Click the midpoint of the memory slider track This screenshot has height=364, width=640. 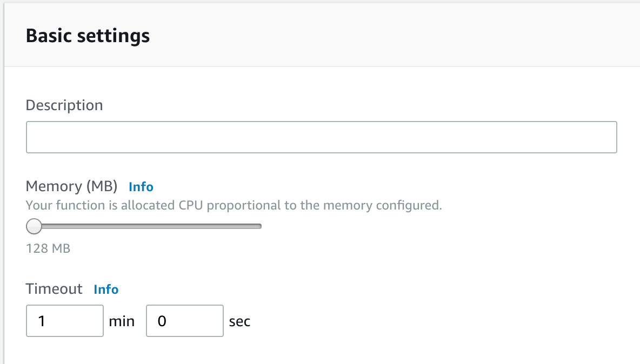tap(144, 226)
